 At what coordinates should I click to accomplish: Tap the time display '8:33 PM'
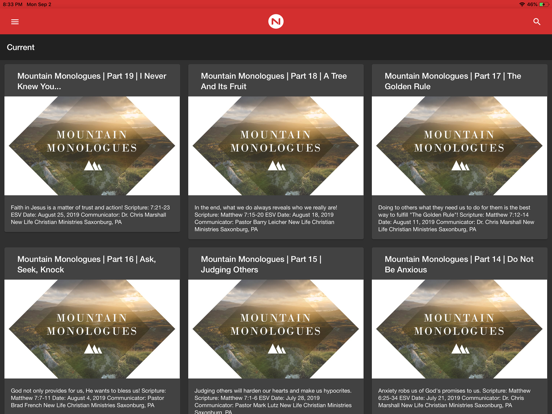point(12,4)
